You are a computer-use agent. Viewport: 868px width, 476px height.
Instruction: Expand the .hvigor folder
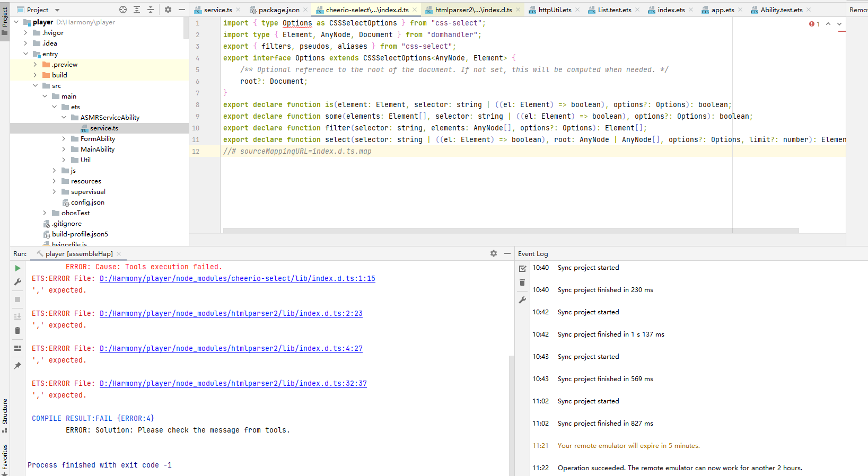pyautogui.click(x=26, y=33)
